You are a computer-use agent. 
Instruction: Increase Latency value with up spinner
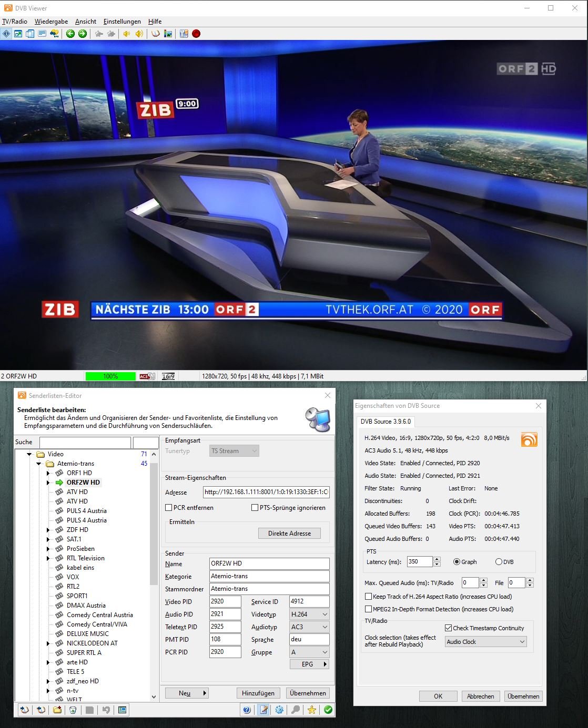[x=437, y=559]
